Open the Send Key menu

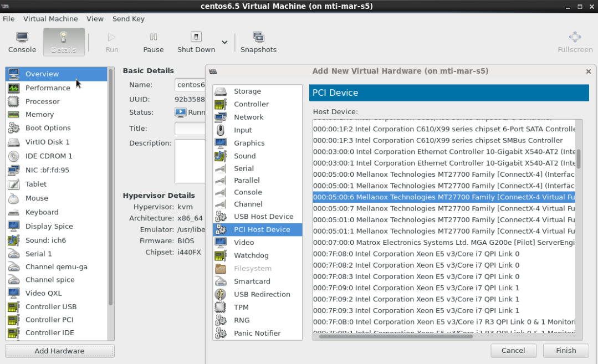point(128,18)
